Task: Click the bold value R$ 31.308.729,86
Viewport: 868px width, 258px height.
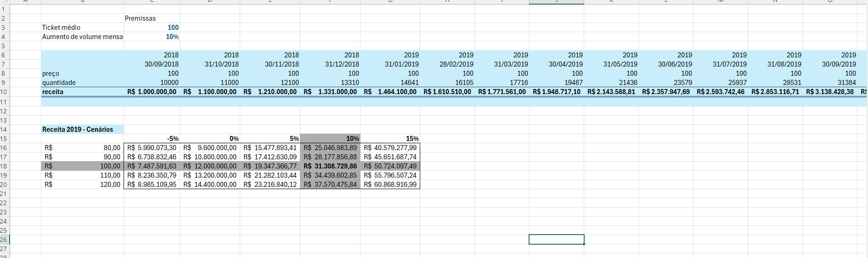Action: pyautogui.click(x=330, y=166)
